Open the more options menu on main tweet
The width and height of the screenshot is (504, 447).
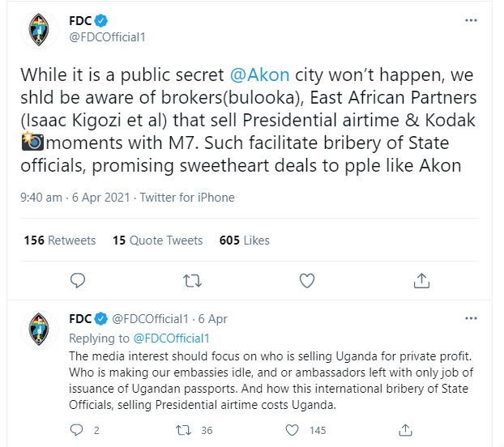pyautogui.click(x=471, y=20)
